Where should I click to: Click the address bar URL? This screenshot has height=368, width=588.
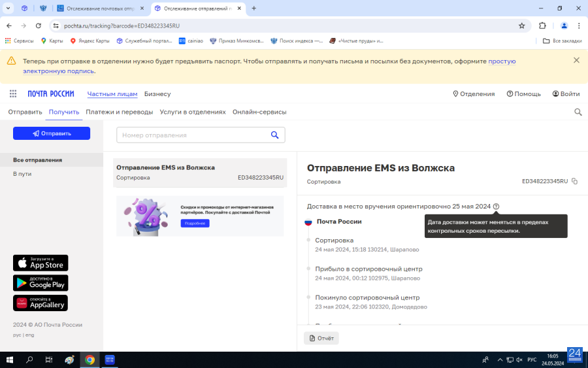coord(122,26)
